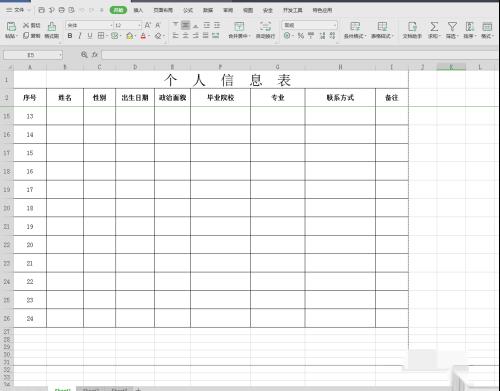Click the Cut scissors button
This screenshot has height=391, width=500.
(x=31, y=25)
